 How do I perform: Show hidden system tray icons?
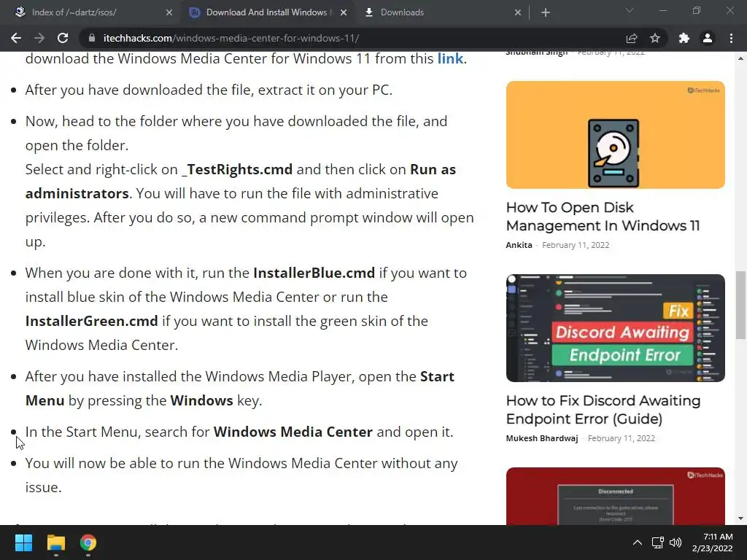pyautogui.click(x=638, y=542)
